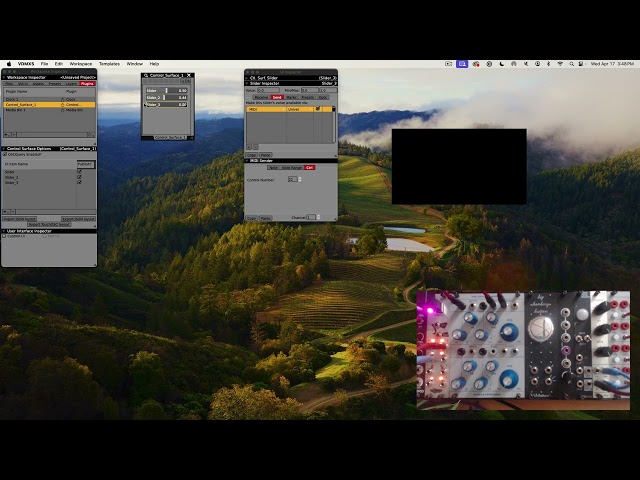Image resolution: width=640 pixels, height=480 pixels.
Task: Open add plugin dropdown below plugin list
Action: point(7,135)
